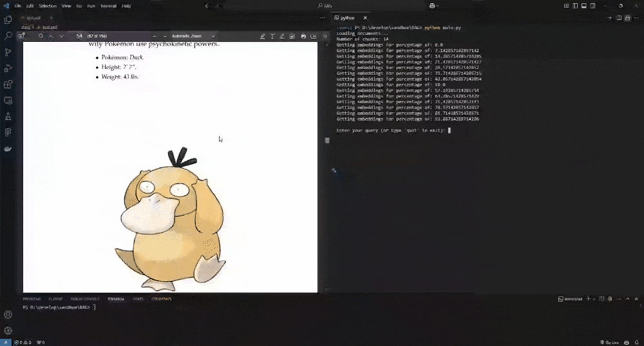Open notifications bell in status bar

[x=637, y=342]
